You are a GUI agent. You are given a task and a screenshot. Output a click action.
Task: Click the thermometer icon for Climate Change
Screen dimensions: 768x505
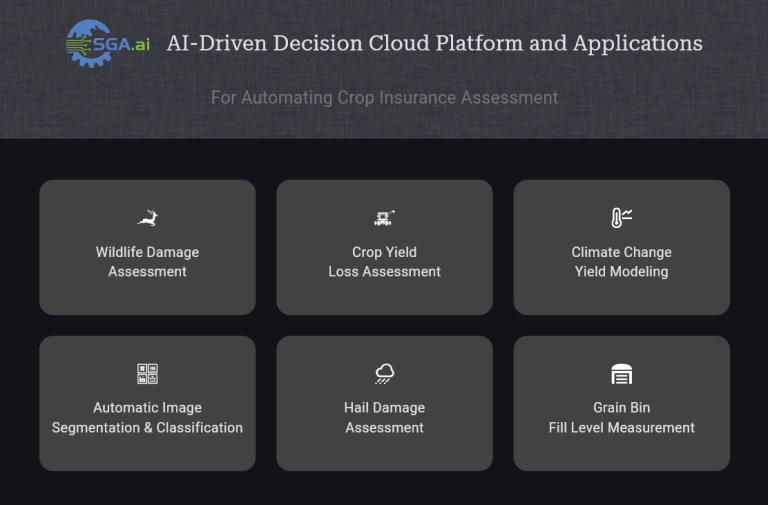(x=621, y=218)
